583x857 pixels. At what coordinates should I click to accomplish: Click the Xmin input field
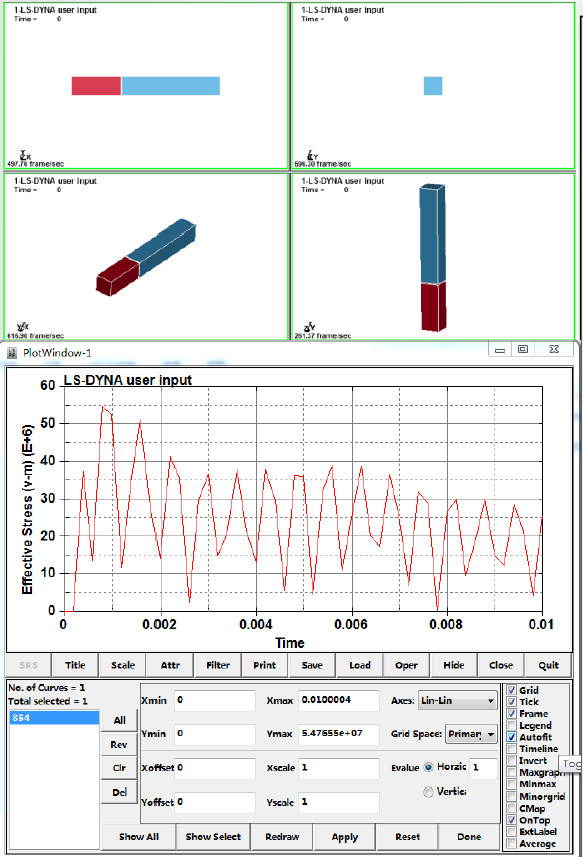click(x=215, y=701)
